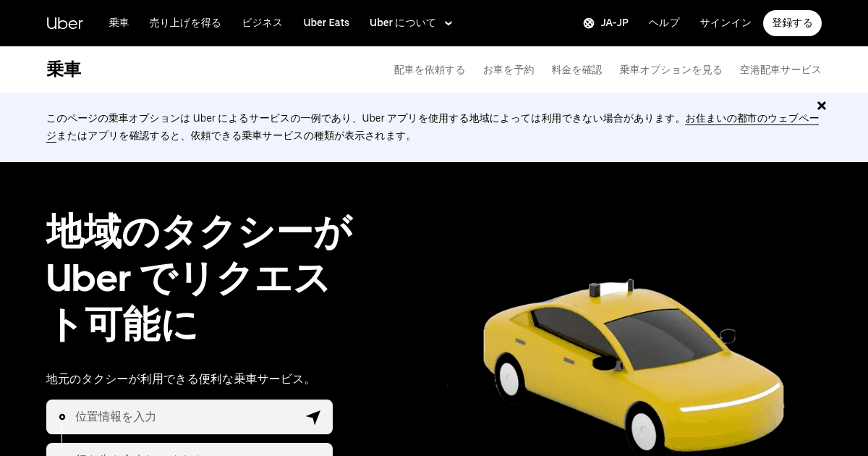Viewport: 868px width, 456px height.
Task: Dismiss the notice banner with the X
Action: click(x=822, y=106)
